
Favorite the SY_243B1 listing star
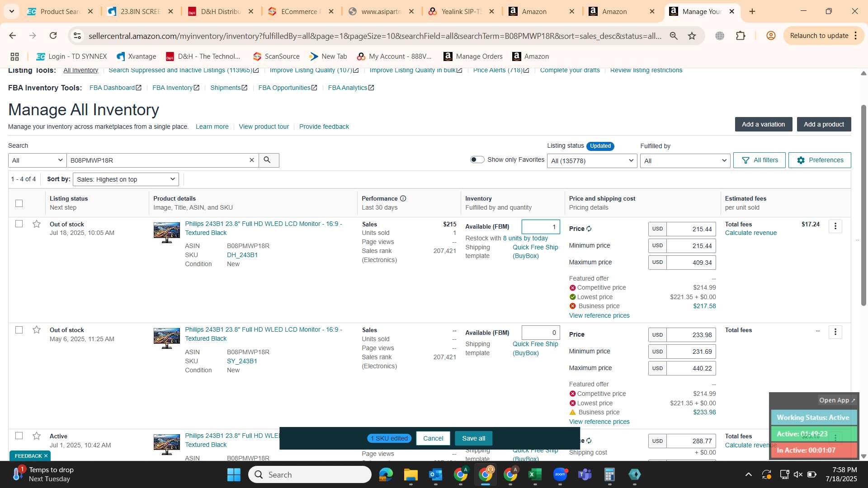[37, 330]
